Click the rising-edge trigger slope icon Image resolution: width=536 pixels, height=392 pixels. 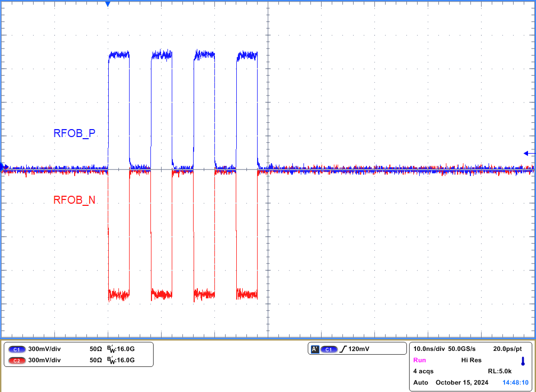coord(344,348)
